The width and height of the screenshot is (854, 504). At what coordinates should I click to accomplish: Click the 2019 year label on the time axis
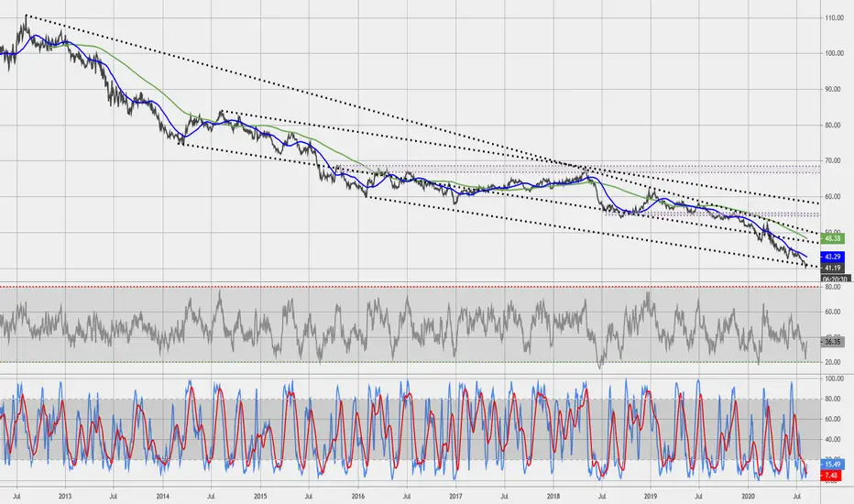651,497
